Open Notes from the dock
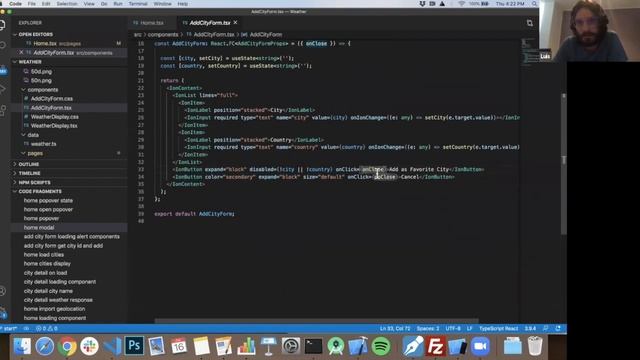640x360 pixels. coord(201,347)
